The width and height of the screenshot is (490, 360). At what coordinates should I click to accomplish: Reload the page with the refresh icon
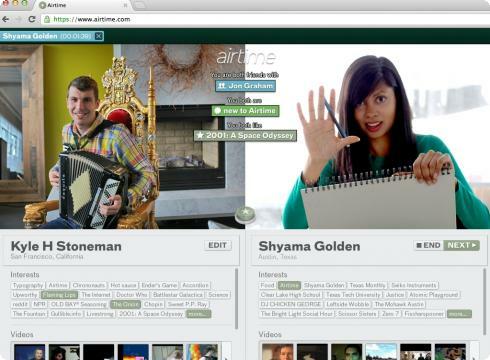(32, 19)
